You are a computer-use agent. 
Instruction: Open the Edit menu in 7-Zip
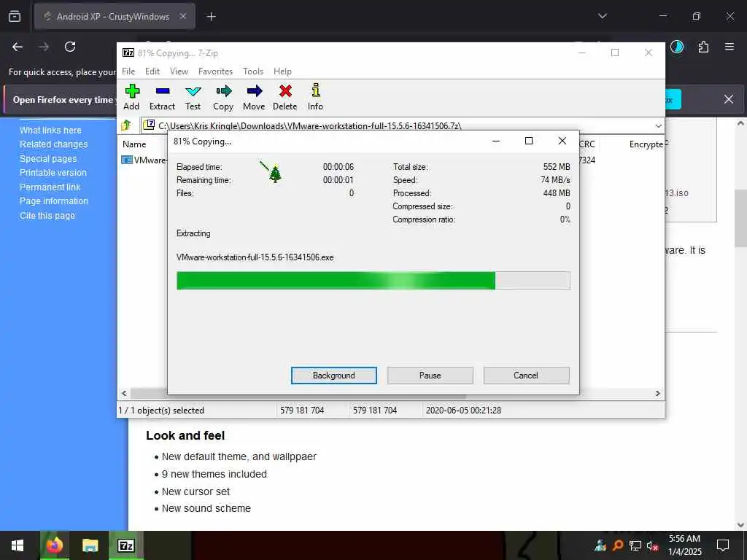[152, 71]
